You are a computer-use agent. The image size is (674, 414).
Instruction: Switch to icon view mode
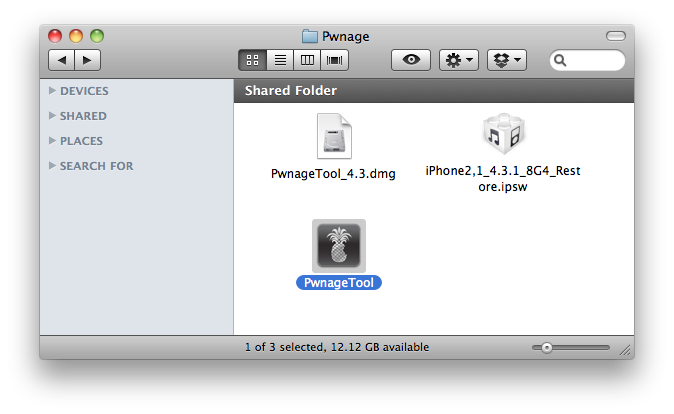click(252, 60)
